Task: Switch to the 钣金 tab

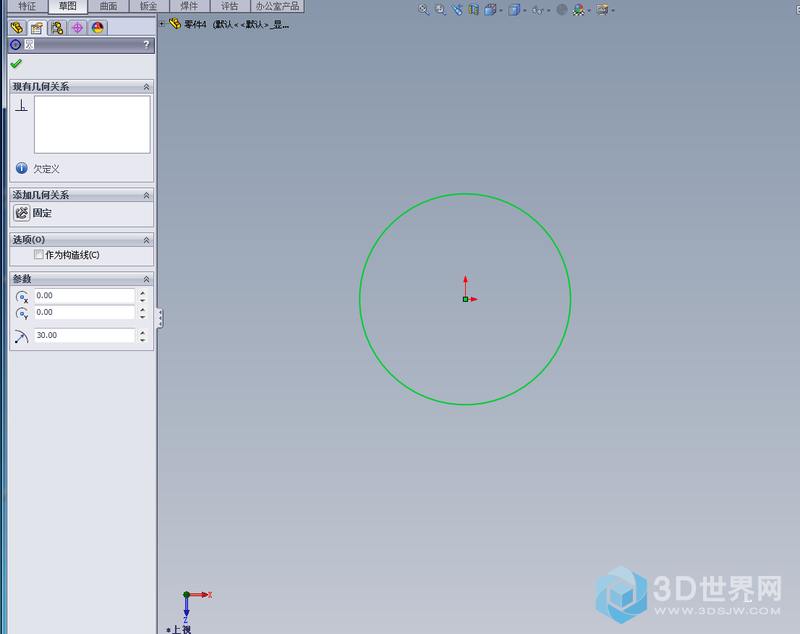Action: (x=147, y=6)
